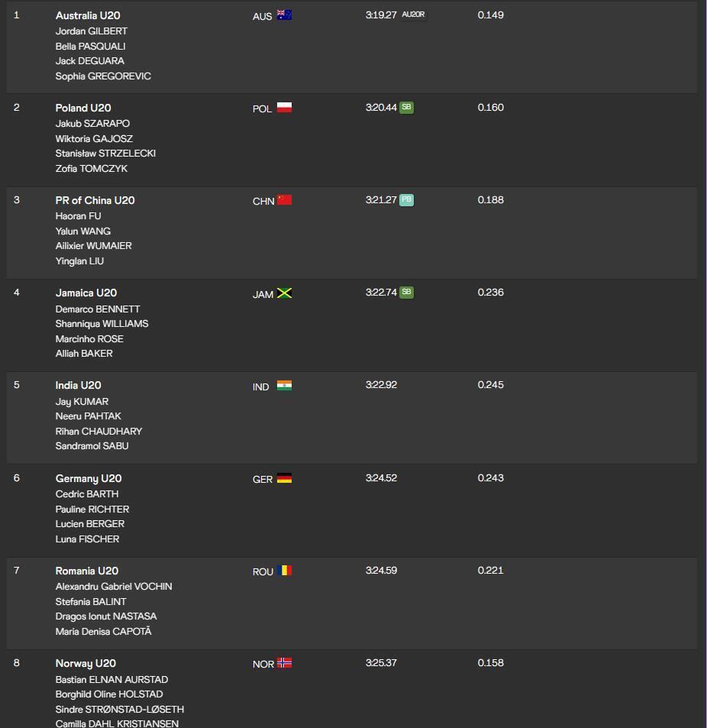This screenshot has width=707, height=728.
Task: Select athlete Wiktoria GAJOSZ
Action: [x=94, y=139]
